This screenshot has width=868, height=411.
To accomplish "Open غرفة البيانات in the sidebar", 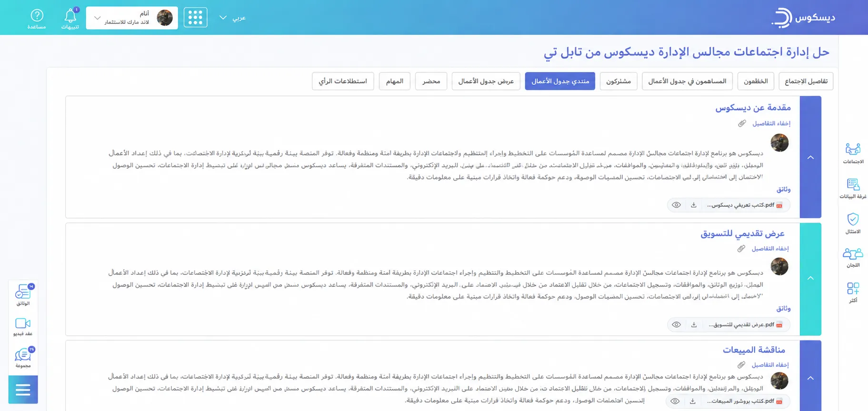I will coord(853,188).
